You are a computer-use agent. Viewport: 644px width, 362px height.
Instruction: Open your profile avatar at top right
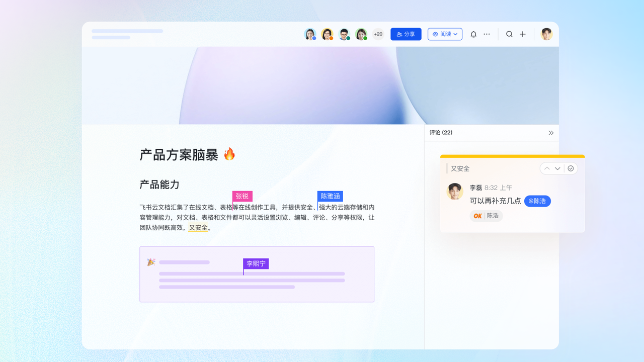pos(546,34)
